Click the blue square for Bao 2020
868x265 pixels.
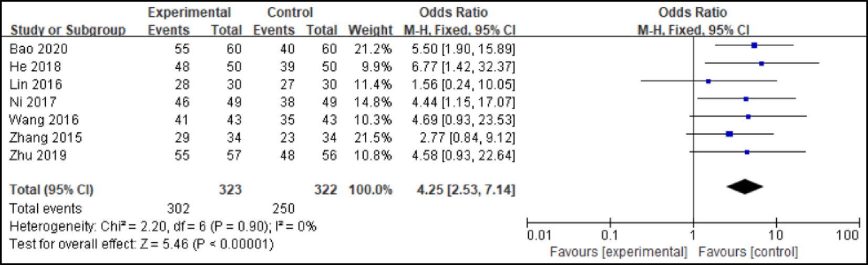click(754, 46)
